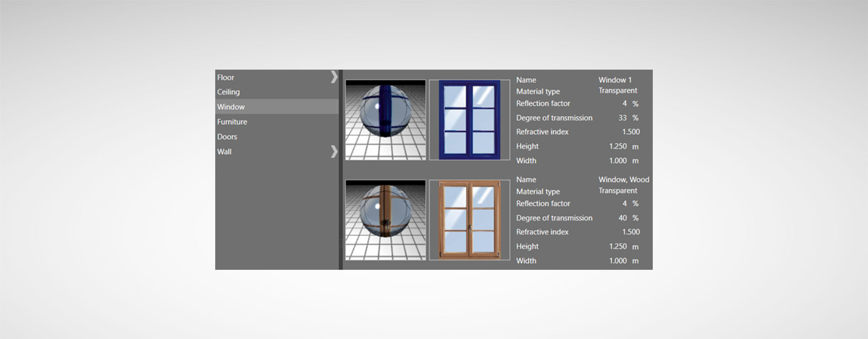
Task: Click Window, Wood width value 1.000
Action: point(618,260)
